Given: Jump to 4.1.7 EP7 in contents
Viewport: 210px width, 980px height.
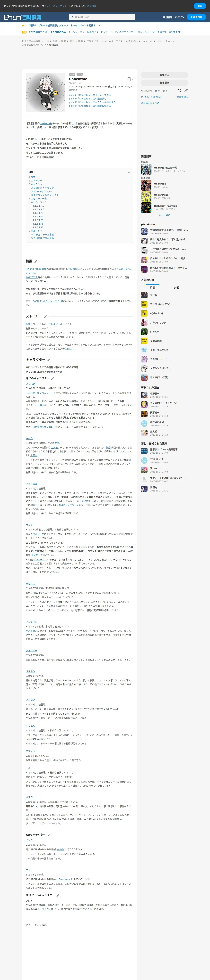Looking at the screenshot, I should pos(38,228).
